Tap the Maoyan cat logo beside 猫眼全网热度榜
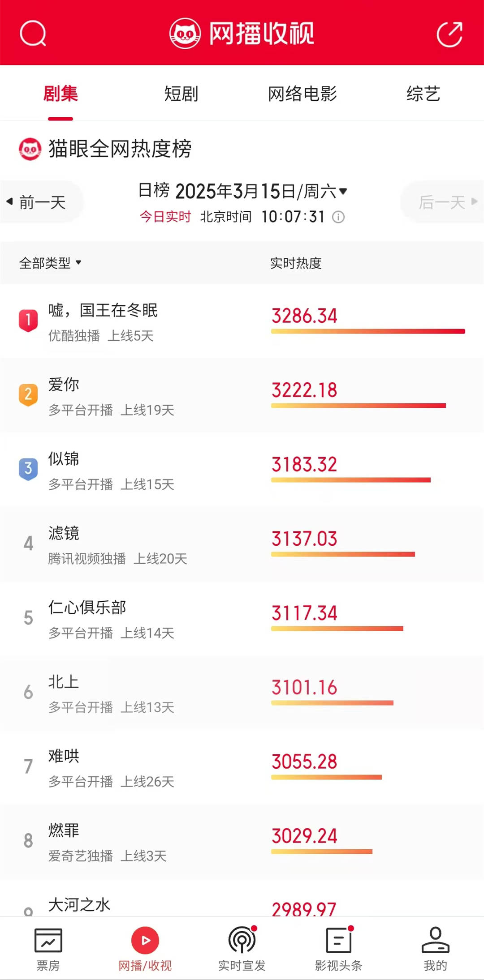 click(x=30, y=149)
